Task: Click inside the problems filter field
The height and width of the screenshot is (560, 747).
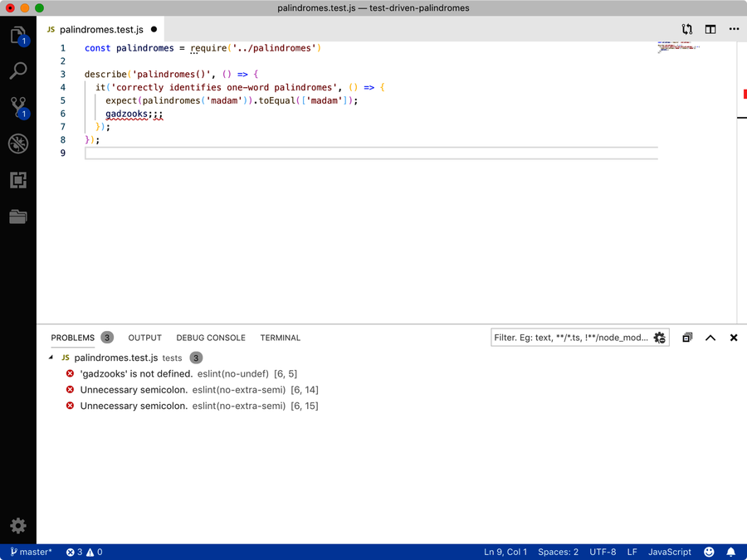Action: pos(573,338)
